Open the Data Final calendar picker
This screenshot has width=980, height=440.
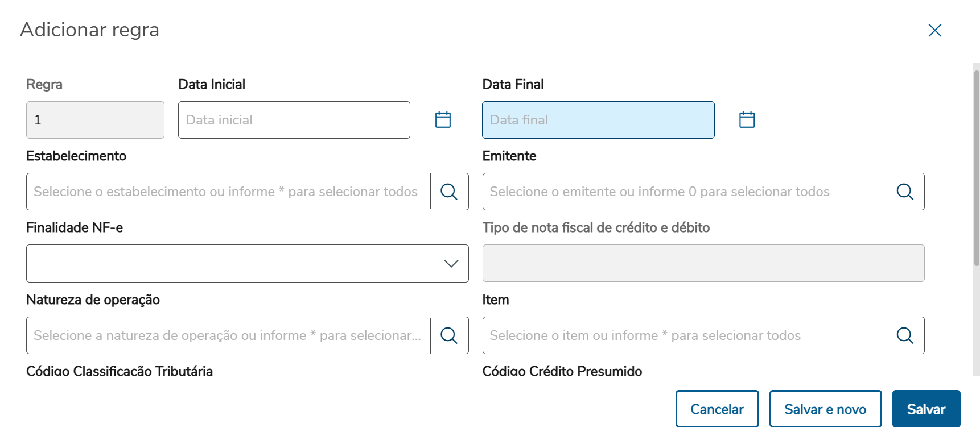[747, 119]
